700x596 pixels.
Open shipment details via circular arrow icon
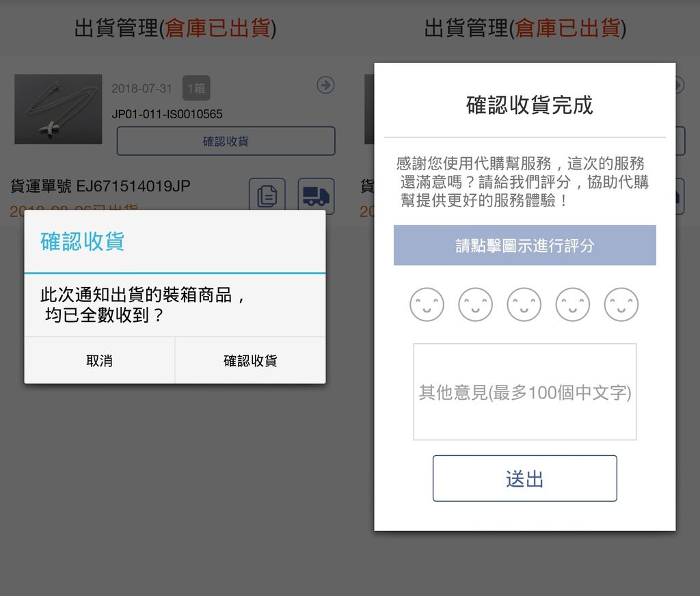(x=326, y=85)
